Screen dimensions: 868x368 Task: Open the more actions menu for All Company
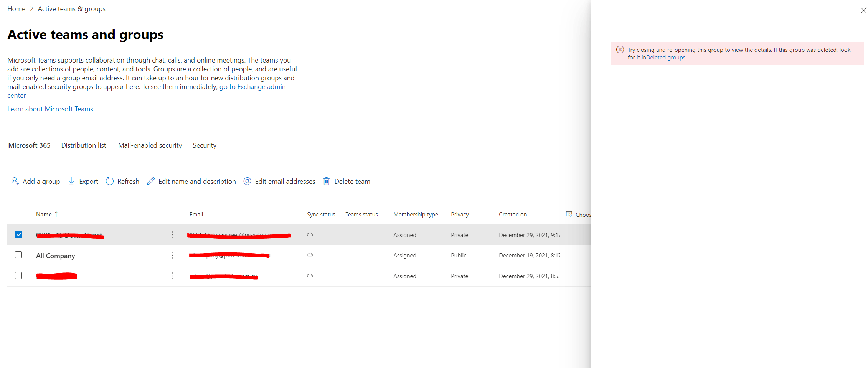click(172, 255)
